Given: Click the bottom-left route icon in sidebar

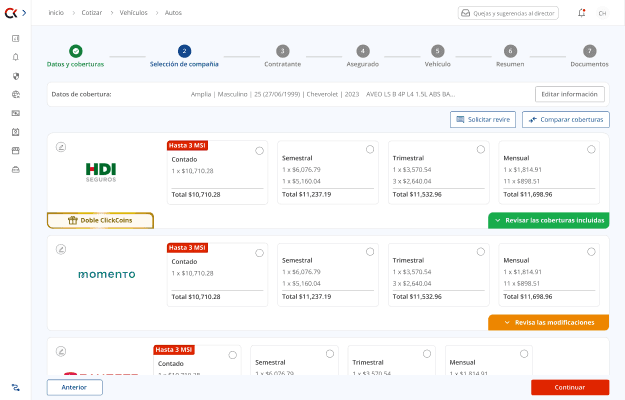Looking at the screenshot, I should click(16, 387).
